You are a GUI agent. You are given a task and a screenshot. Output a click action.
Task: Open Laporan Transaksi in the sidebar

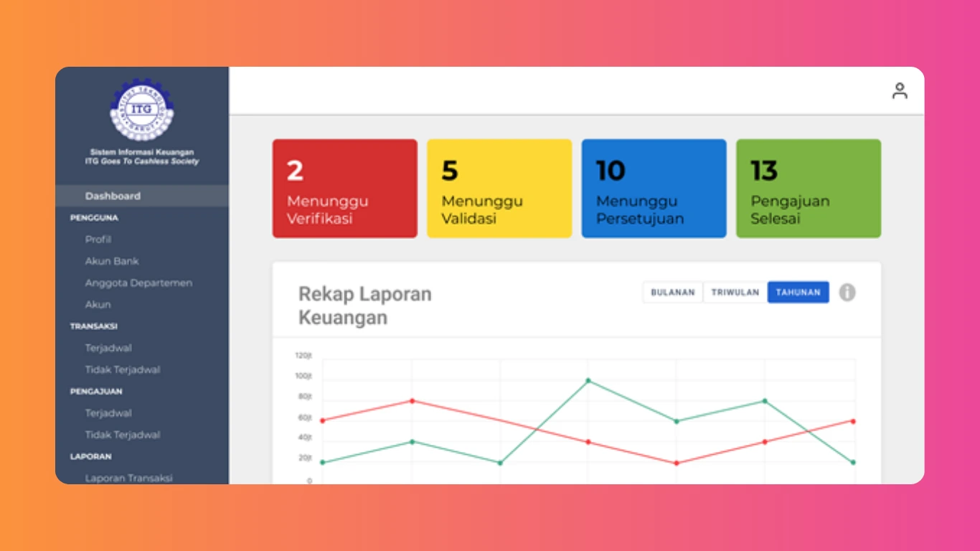coord(129,478)
